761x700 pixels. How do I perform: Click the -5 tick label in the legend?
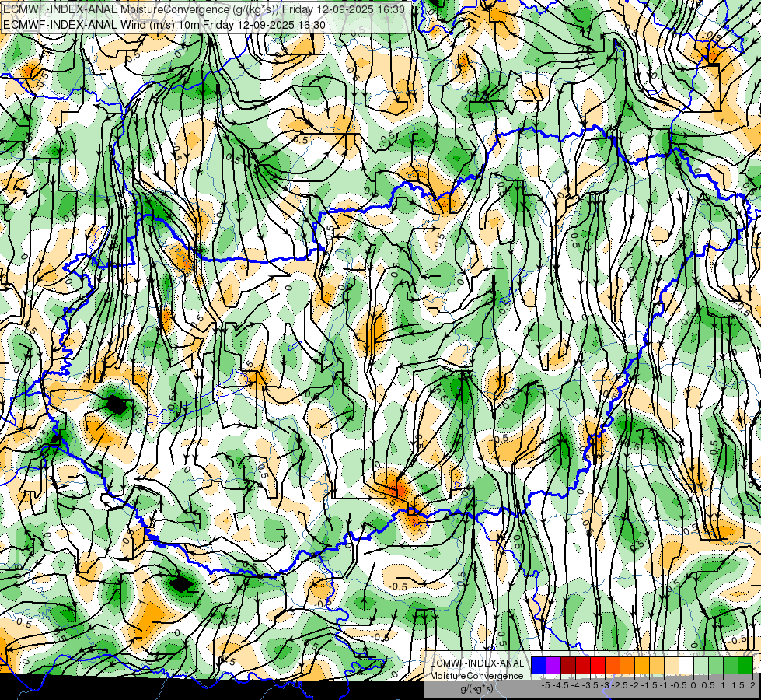click(546, 685)
